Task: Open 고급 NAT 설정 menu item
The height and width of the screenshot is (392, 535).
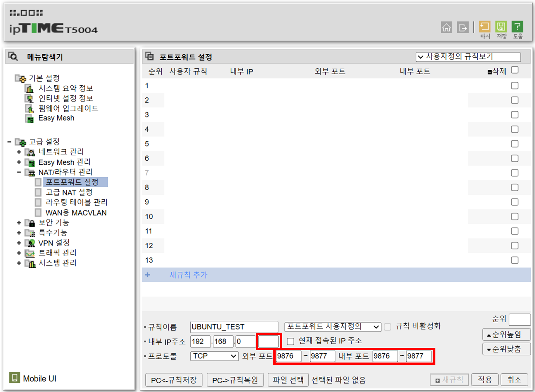Action: tap(69, 192)
